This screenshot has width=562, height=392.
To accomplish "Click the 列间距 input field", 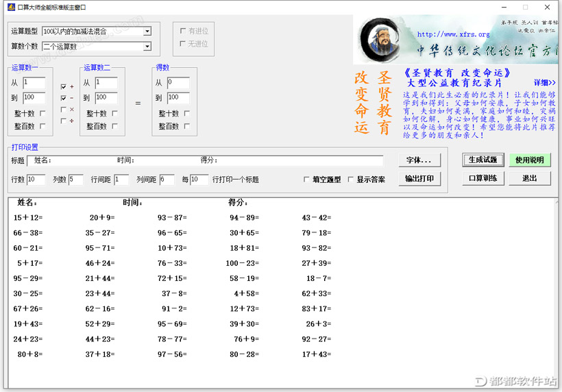I will (x=167, y=180).
